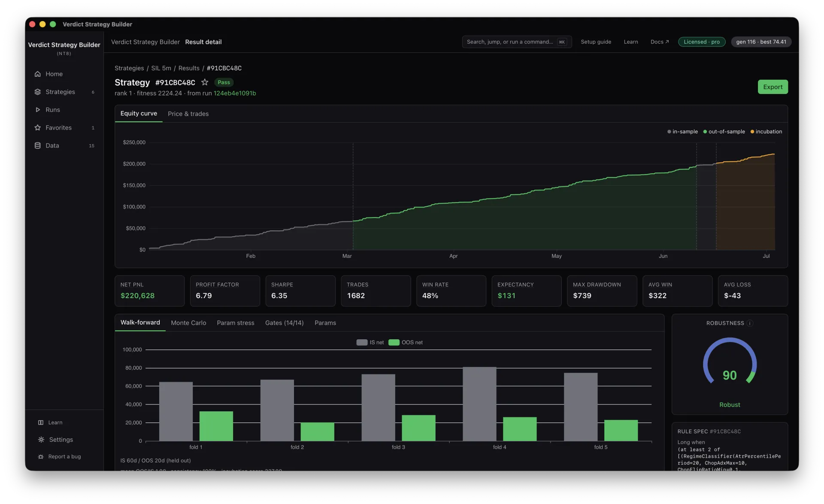
Task: Click the robustness gauge score 90
Action: click(730, 375)
